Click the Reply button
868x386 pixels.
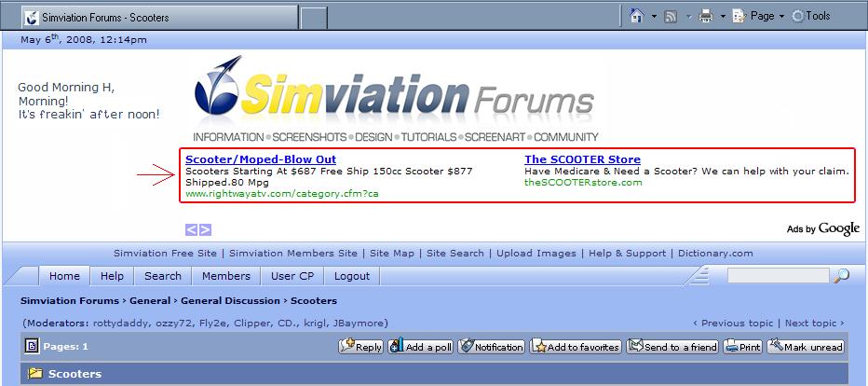pyautogui.click(x=361, y=347)
